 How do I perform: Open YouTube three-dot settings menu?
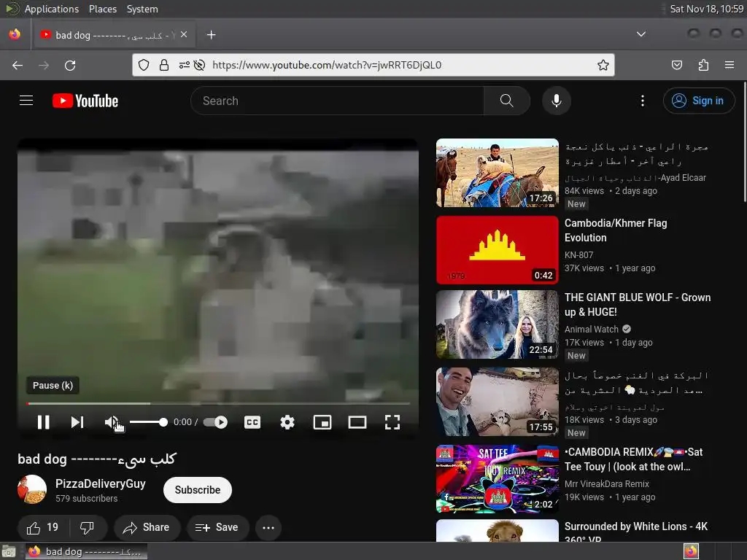(642, 101)
